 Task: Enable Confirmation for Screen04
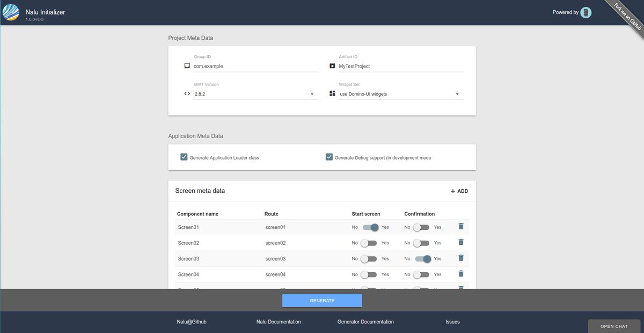(422, 274)
